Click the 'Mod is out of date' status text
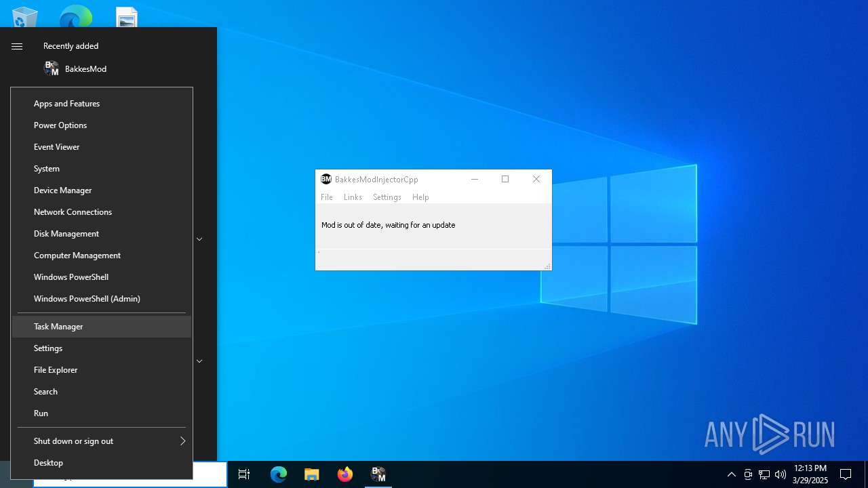Screen dimensions: 868x488 389,225
